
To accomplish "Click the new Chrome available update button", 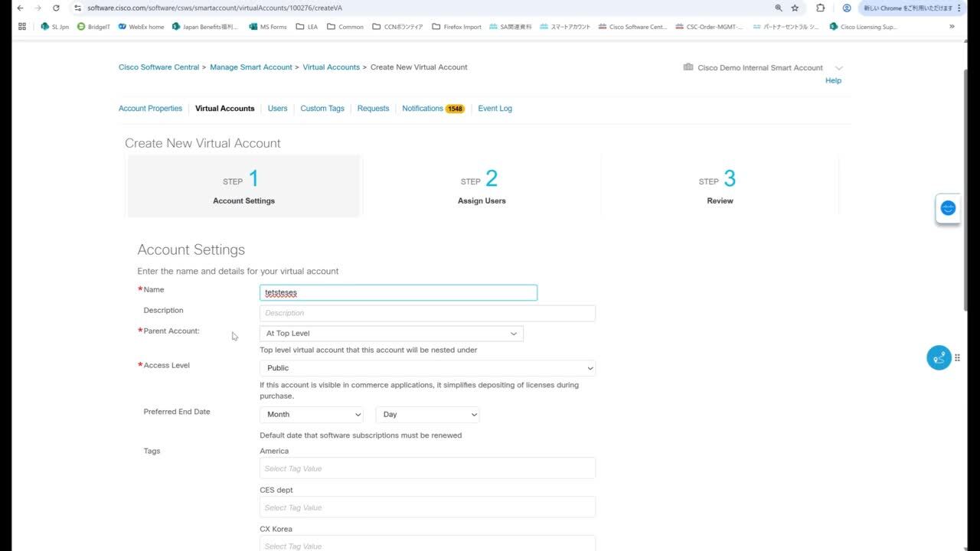I will (x=907, y=8).
